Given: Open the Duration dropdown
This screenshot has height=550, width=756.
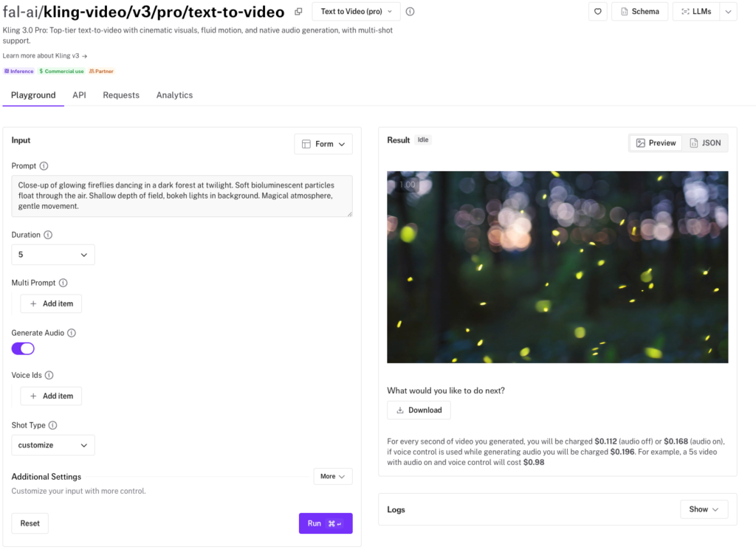Looking at the screenshot, I should point(53,255).
